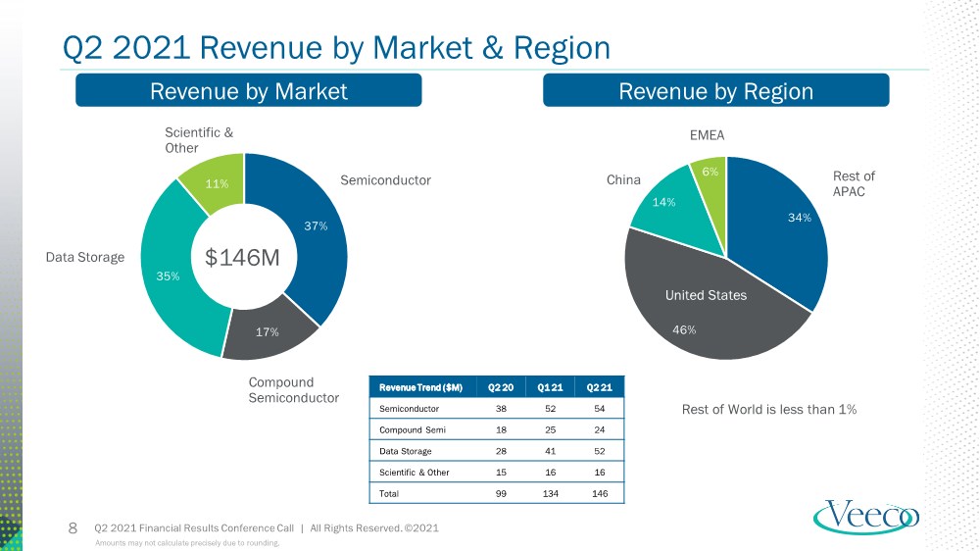Screen dimensions: 980x551
Task: Click Compound Semi Q2 20 value 18
Action: (501, 429)
